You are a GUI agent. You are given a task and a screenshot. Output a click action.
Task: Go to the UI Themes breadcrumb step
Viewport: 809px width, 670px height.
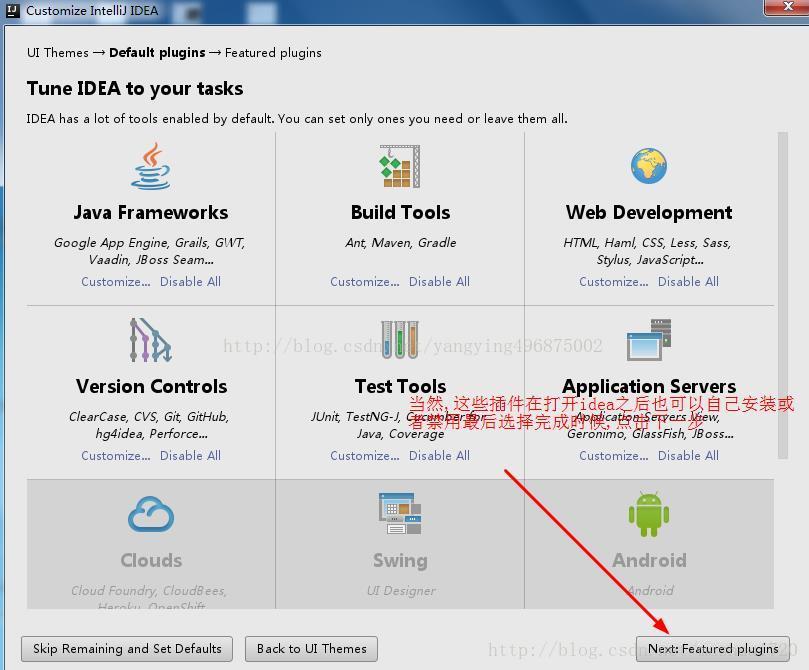click(57, 53)
